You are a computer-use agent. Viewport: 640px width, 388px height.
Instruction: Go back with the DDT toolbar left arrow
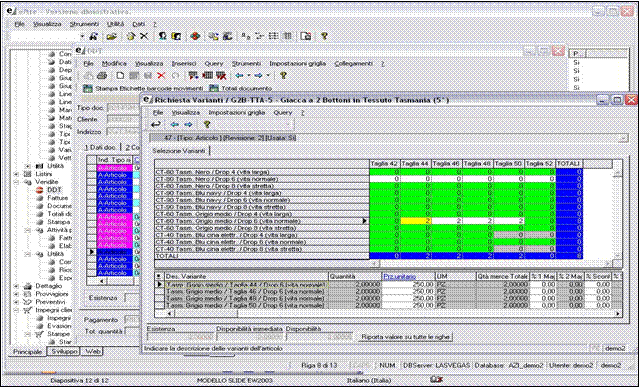point(240,75)
